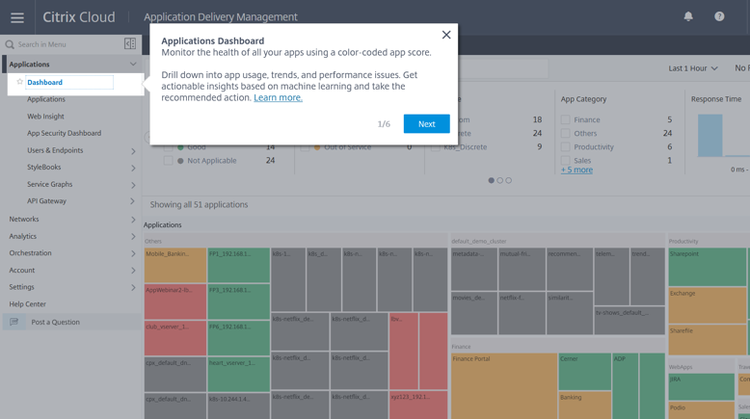Expand the Orchestration menu

point(133,254)
